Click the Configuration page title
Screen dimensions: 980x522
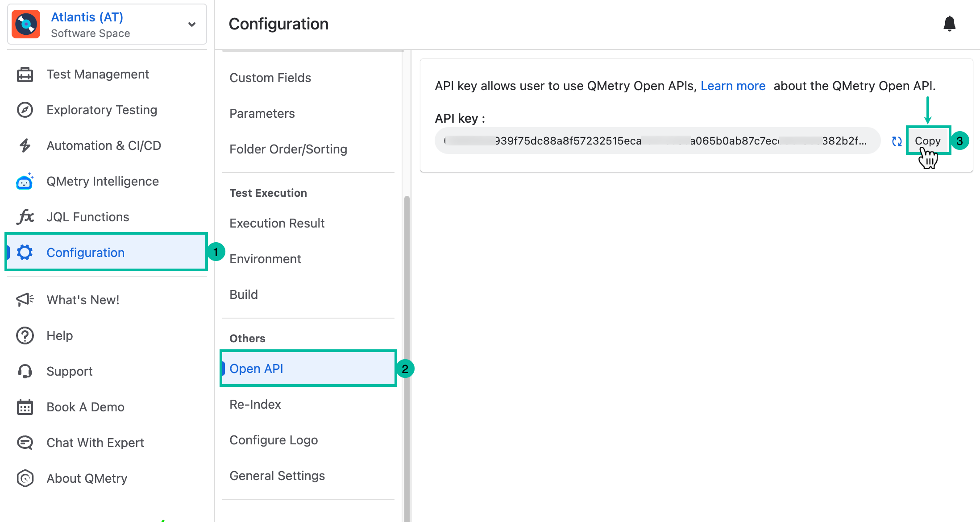coord(278,24)
